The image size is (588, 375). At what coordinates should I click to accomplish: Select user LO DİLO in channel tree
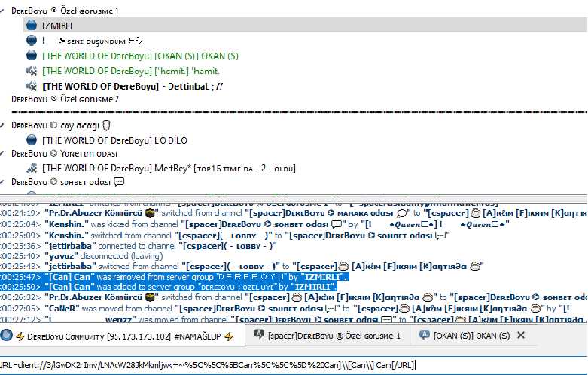(114, 140)
